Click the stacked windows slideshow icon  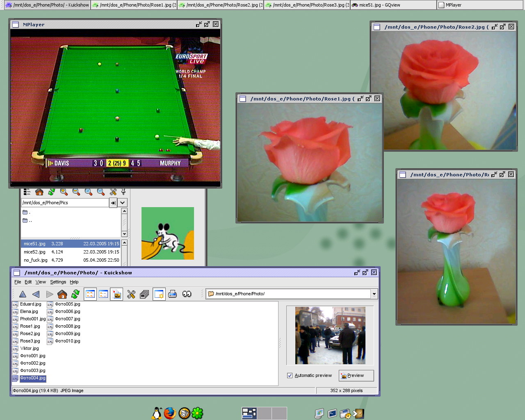coord(144,294)
